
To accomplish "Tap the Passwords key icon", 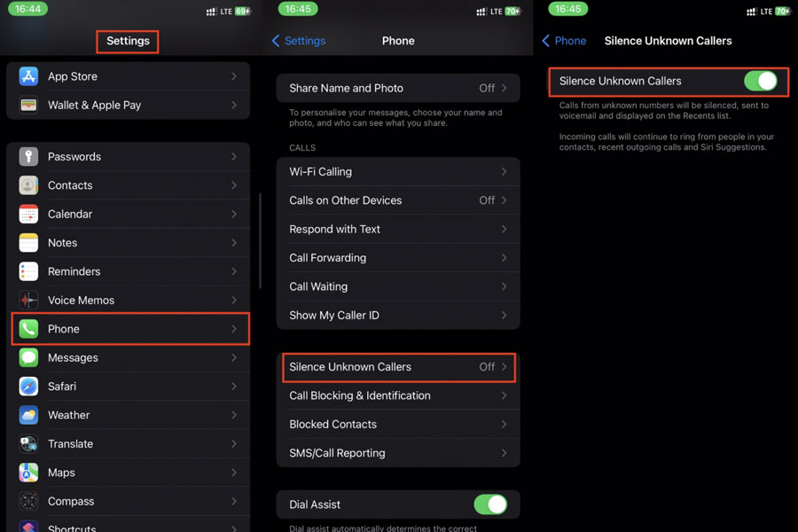I will click(28, 156).
